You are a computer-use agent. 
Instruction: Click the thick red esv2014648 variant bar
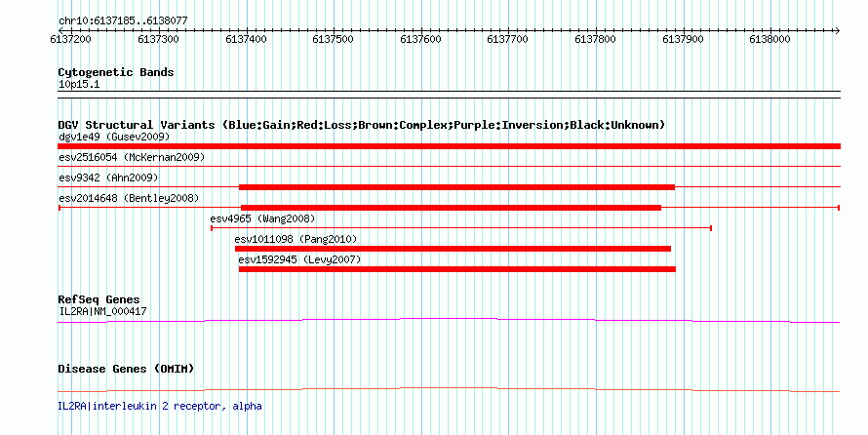click(x=452, y=208)
